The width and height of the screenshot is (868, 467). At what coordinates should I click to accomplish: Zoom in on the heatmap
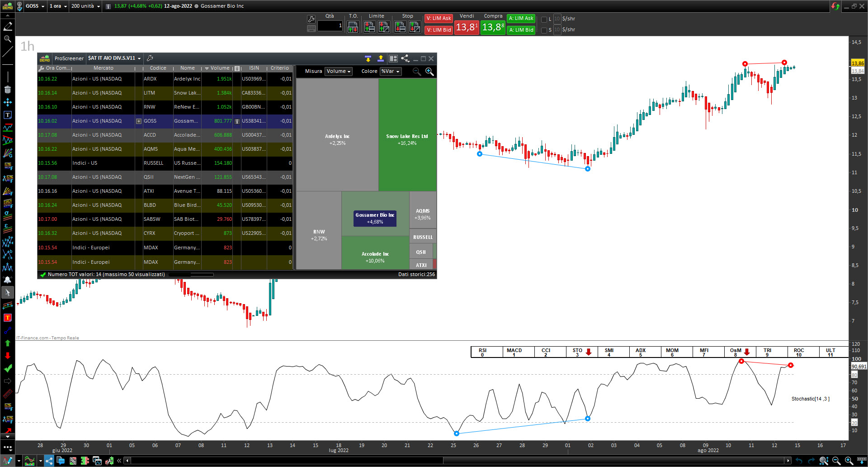[x=429, y=71]
